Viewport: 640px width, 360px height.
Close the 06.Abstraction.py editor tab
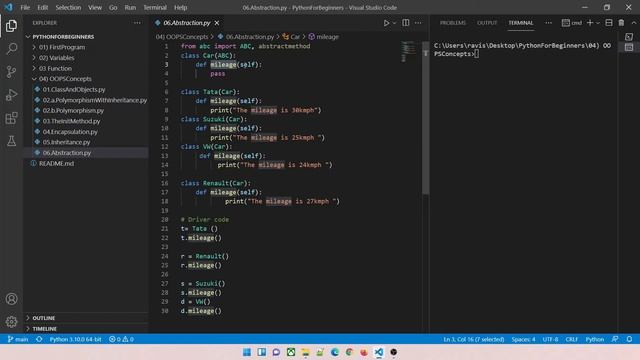[217, 23]
